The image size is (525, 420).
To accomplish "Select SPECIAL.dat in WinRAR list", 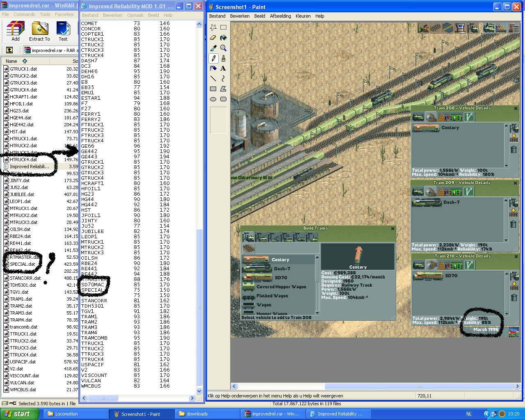I will click(x=22, y=264).
